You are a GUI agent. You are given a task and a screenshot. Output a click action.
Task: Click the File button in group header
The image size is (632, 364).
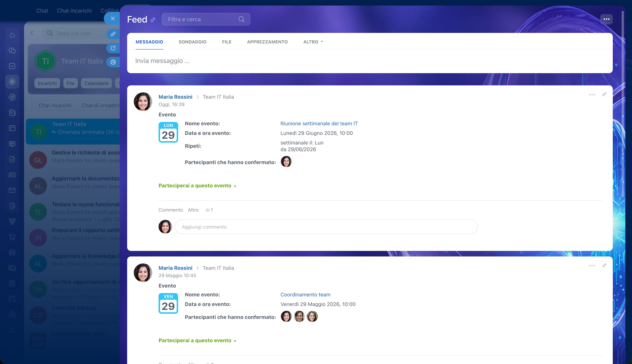pos(71,83)
